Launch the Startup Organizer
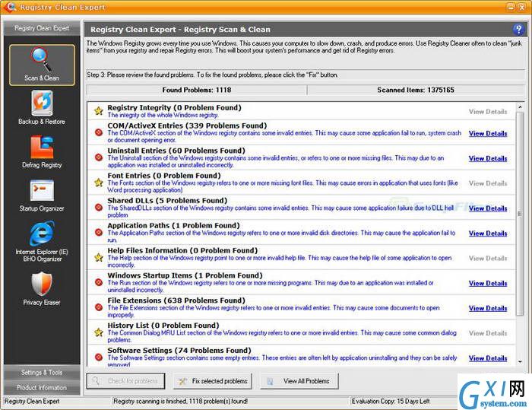 tap(42, 195)
